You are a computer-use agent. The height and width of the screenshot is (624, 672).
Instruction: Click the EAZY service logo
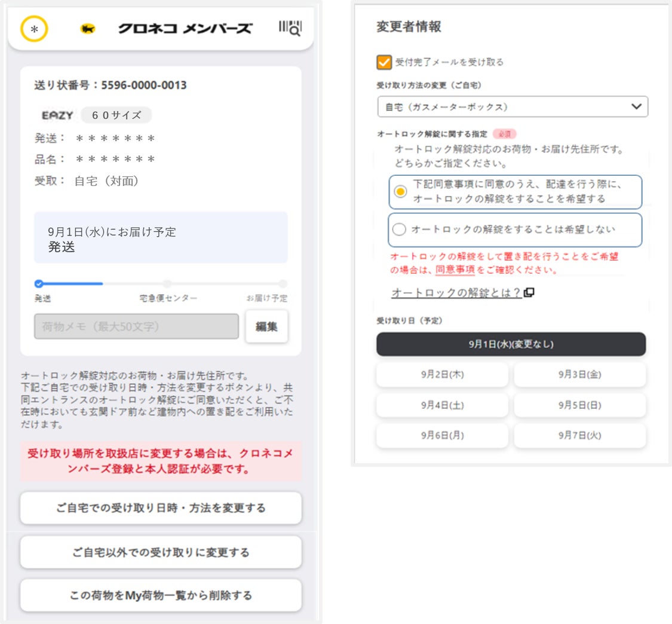pos(57,115)
